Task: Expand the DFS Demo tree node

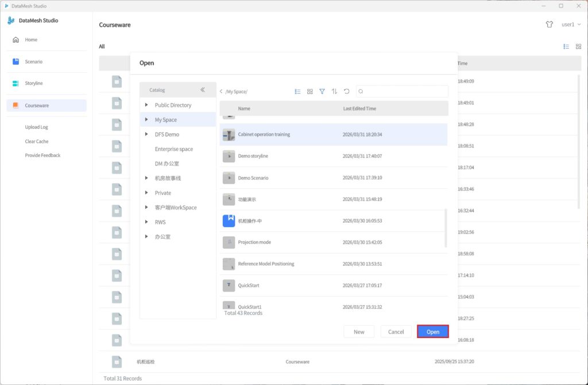Action: click(x=147, y=134)
